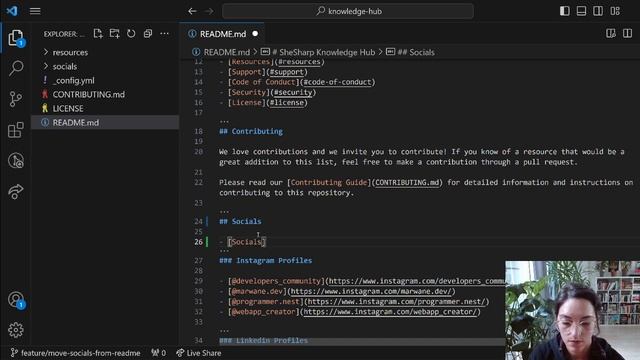Image resolution: width=640 pixels, height=360 pixels.
Task: Click line number 24 in gutter
Action: 198,222
